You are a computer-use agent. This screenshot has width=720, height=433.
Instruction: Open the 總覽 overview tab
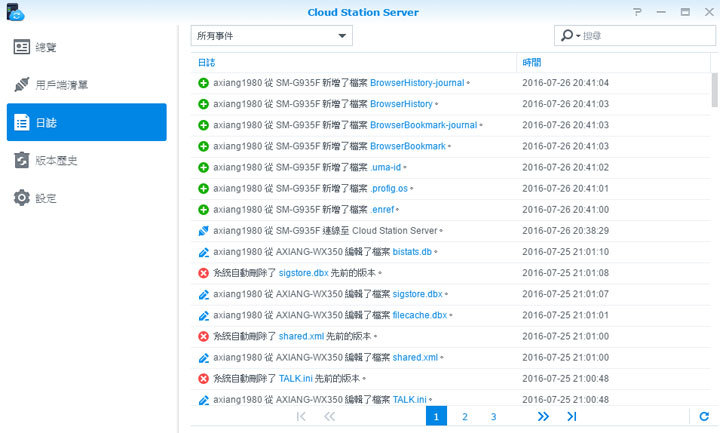pos(46,47)
